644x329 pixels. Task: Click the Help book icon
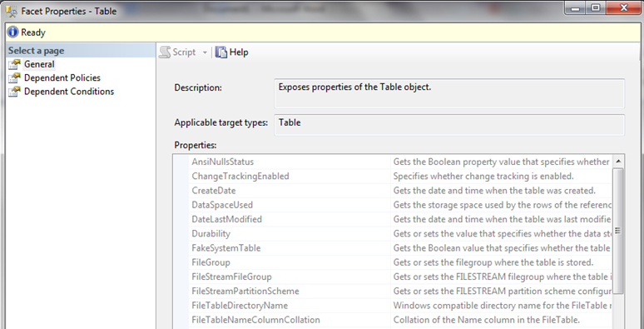pos(221,52)
